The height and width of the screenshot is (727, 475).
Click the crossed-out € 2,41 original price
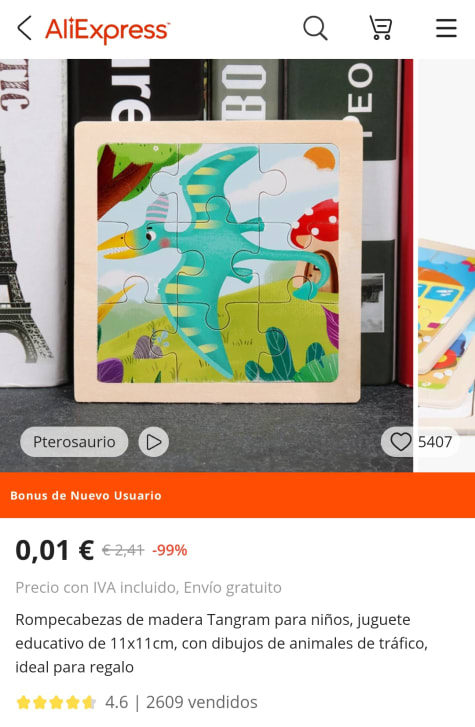[123, 550]
